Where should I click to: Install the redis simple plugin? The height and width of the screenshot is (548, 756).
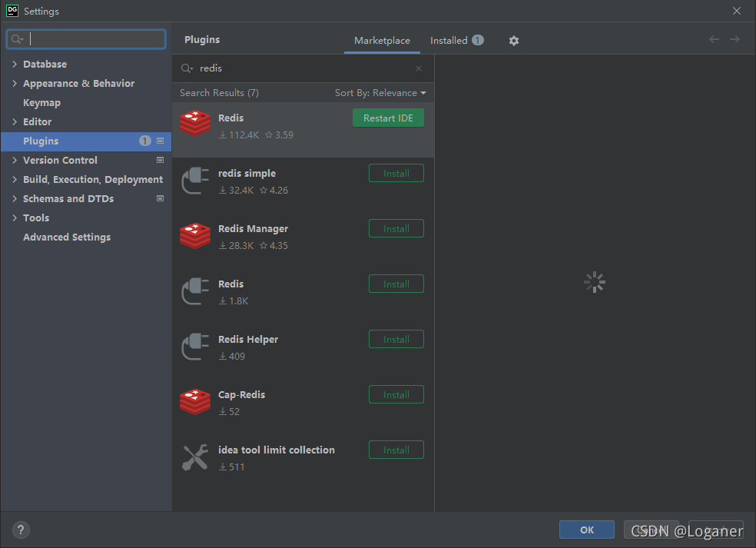tap(396, 173)
